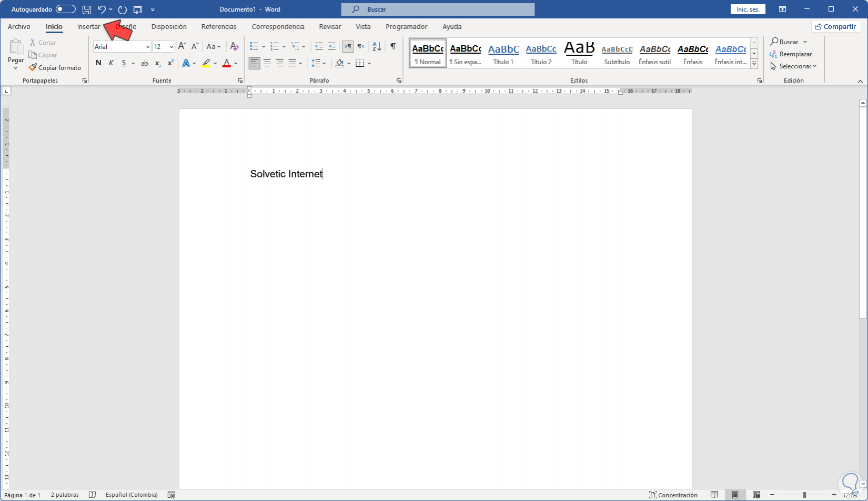Open the bullet list dropdown
868x501 pixels.
point(263,46)
